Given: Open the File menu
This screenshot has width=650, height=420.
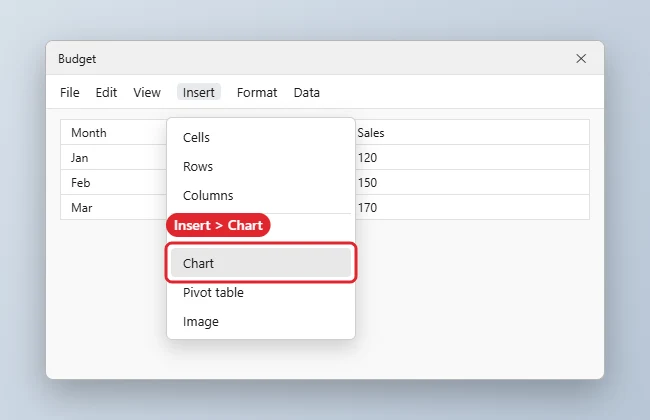Looking at the screenshot, I should coord(70,92).
